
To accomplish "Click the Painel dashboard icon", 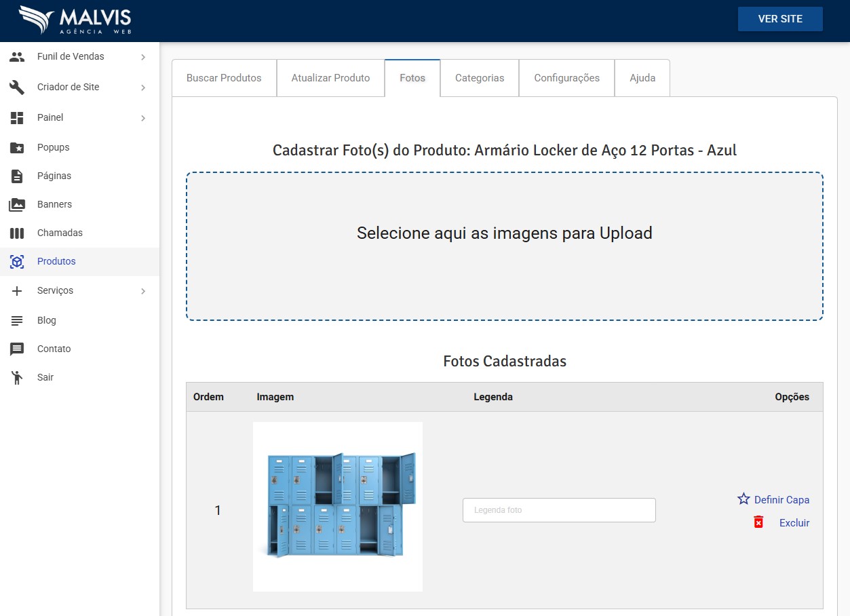I will click(x=17, y=118).
